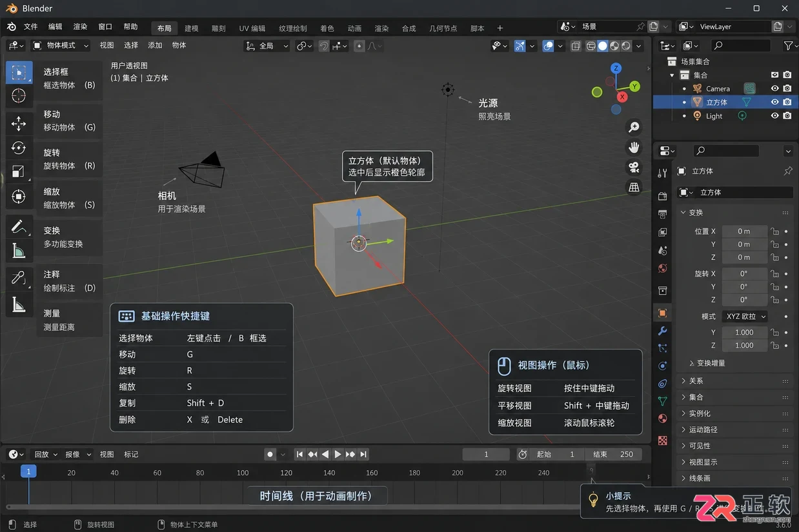799x532 pixels.
Task: Open the 文件 menu
Action: pyautogui.click(x=31, y=26)
